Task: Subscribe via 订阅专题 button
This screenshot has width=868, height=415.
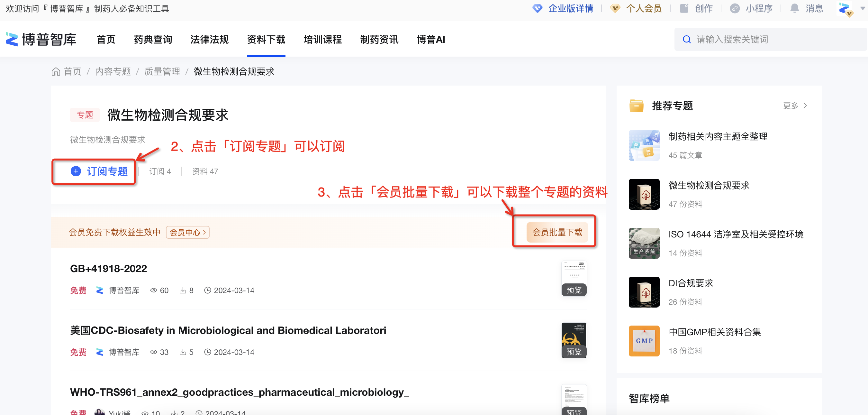Action: pos(99,171)
